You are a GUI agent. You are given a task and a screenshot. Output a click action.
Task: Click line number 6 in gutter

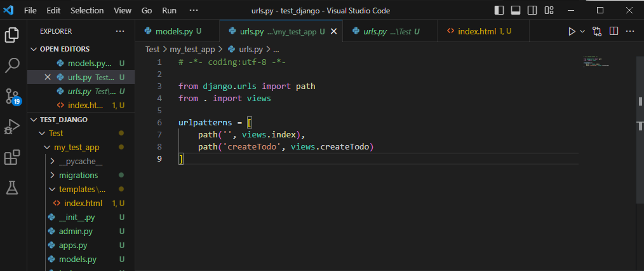click(159, 123)
